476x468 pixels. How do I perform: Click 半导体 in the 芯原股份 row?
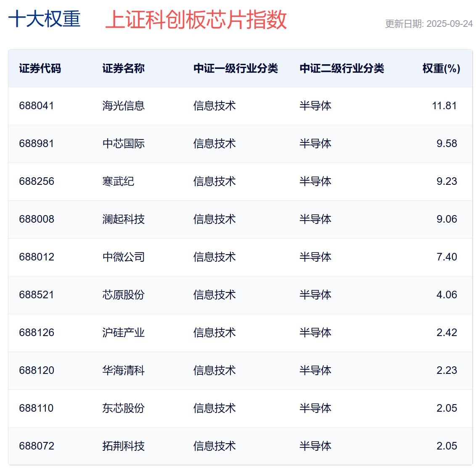coord(315,295)
